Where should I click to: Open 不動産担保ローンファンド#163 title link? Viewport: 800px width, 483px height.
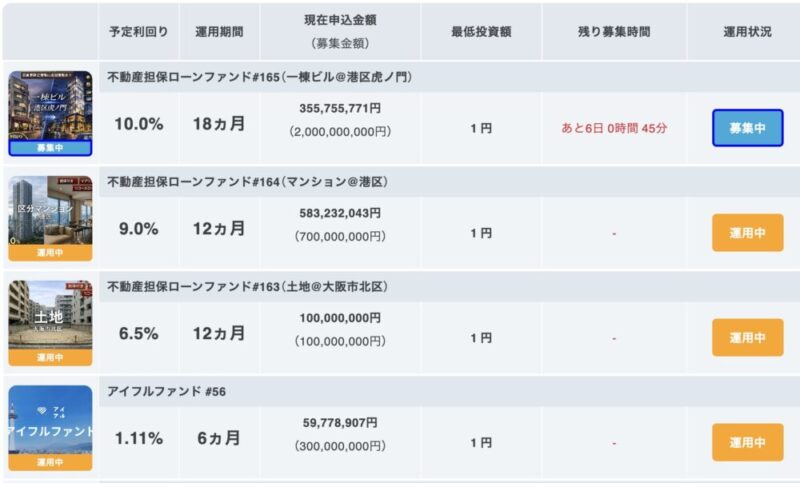coord(247,287)
